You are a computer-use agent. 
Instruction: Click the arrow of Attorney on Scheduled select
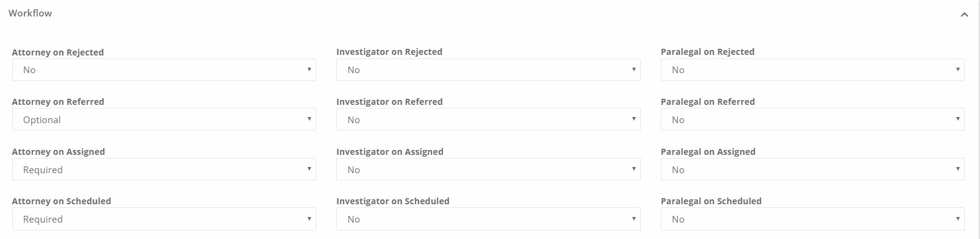(309, 219)
